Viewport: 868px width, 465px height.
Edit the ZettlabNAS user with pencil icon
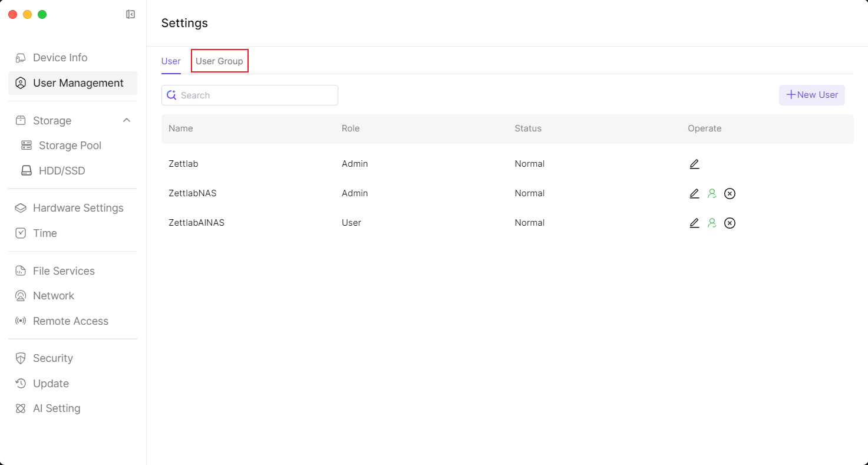tap(694, 193)
